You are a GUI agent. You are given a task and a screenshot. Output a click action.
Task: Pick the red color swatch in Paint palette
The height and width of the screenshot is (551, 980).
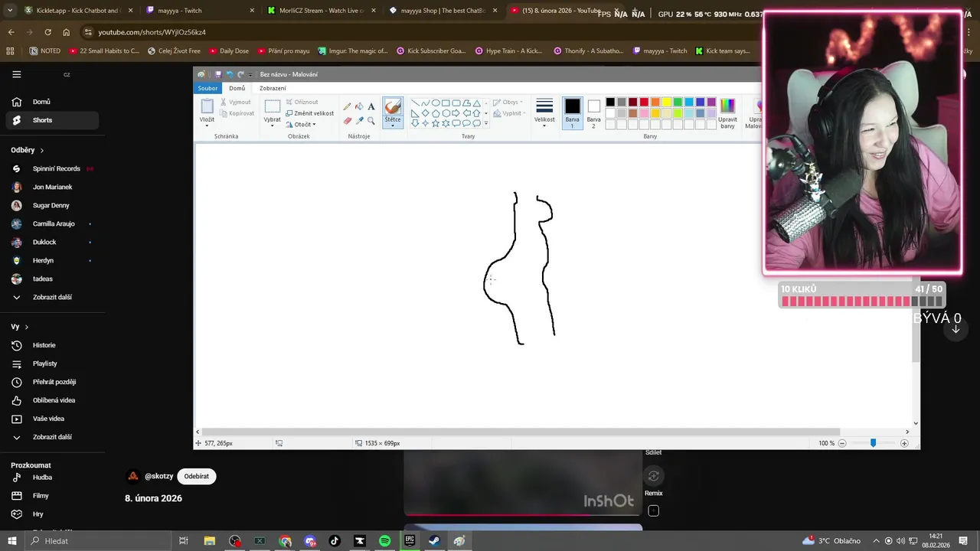coord(644,103)
